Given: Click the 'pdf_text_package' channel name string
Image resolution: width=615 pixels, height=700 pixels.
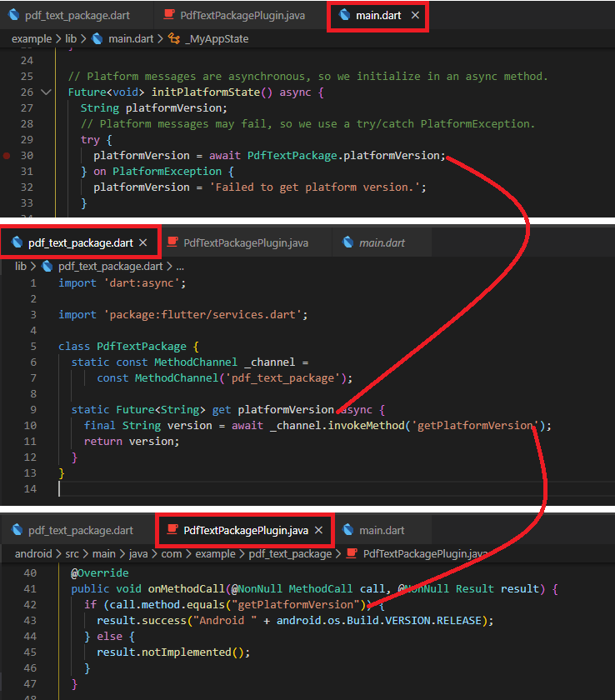Looking at the screenshot, I should click(x=283, y=378).
